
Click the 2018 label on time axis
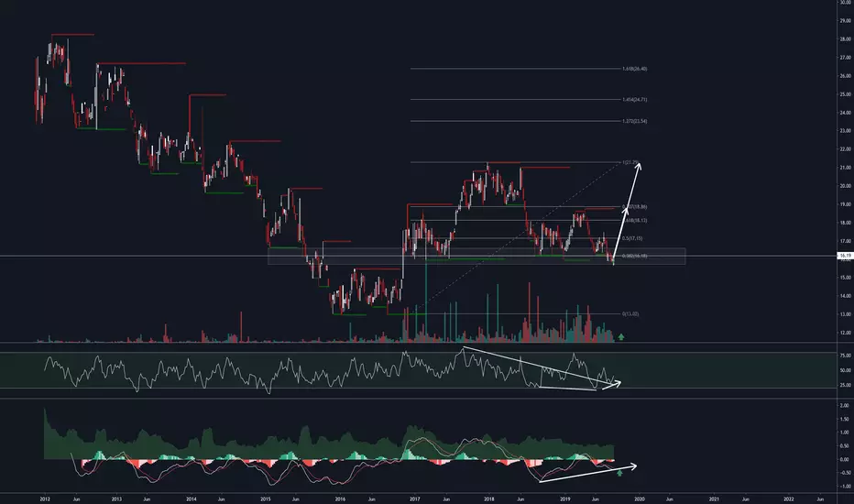click(489, 499)
